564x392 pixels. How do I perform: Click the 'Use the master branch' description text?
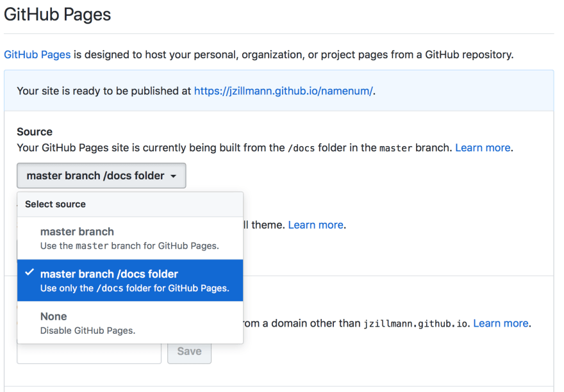[x=129, y=246]
